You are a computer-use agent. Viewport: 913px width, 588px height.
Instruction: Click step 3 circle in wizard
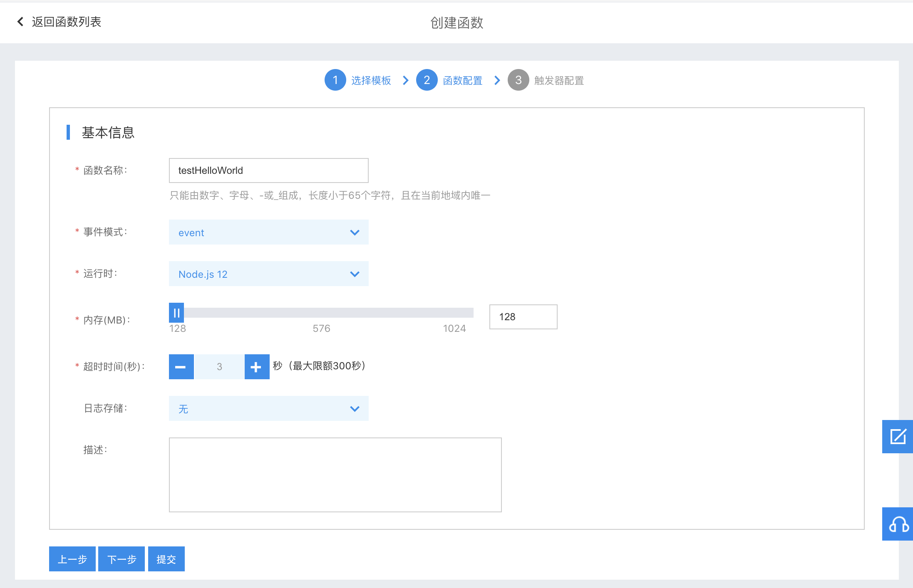point(518,80)
